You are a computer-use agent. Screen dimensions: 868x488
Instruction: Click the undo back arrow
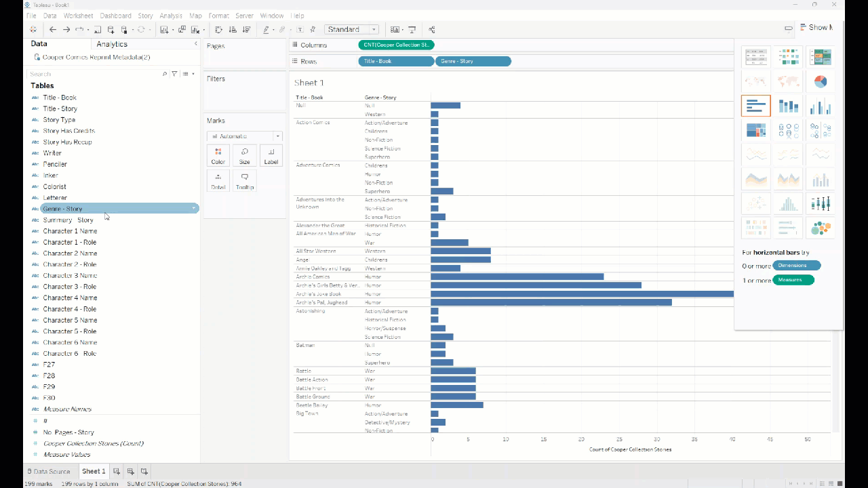[53, 30]
